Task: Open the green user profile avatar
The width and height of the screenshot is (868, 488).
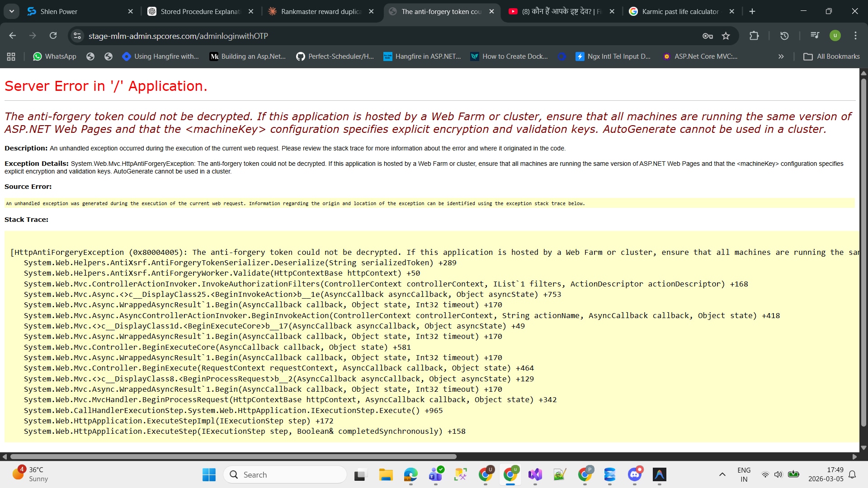Action: coord(835,36)
